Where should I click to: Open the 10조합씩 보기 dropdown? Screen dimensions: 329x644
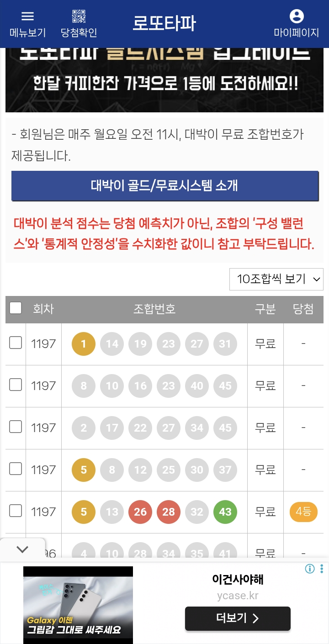(276, 280)
